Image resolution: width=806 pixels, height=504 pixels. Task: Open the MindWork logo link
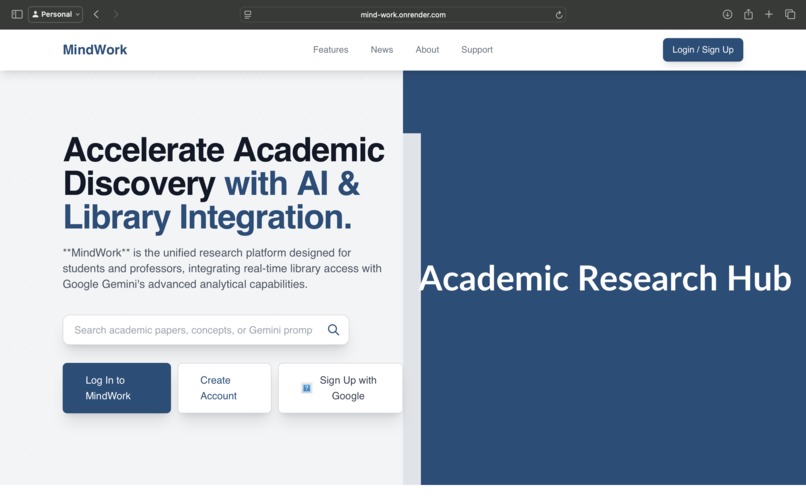coord(95,50)
